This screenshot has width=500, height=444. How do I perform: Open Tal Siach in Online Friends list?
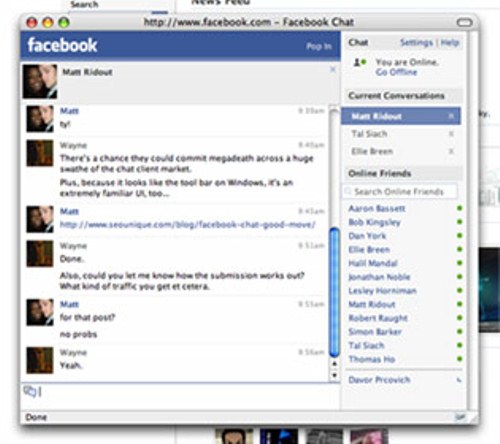[366, 346]
